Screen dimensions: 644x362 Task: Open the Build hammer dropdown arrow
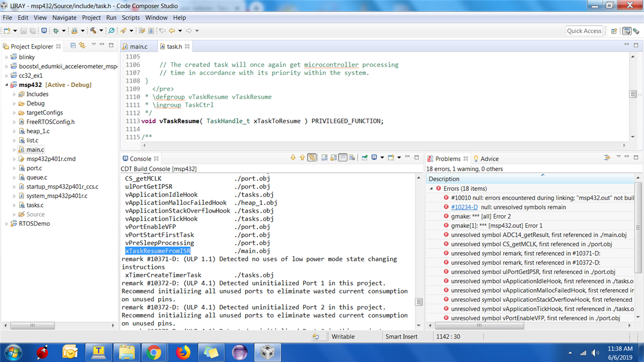tap(101, 31)
